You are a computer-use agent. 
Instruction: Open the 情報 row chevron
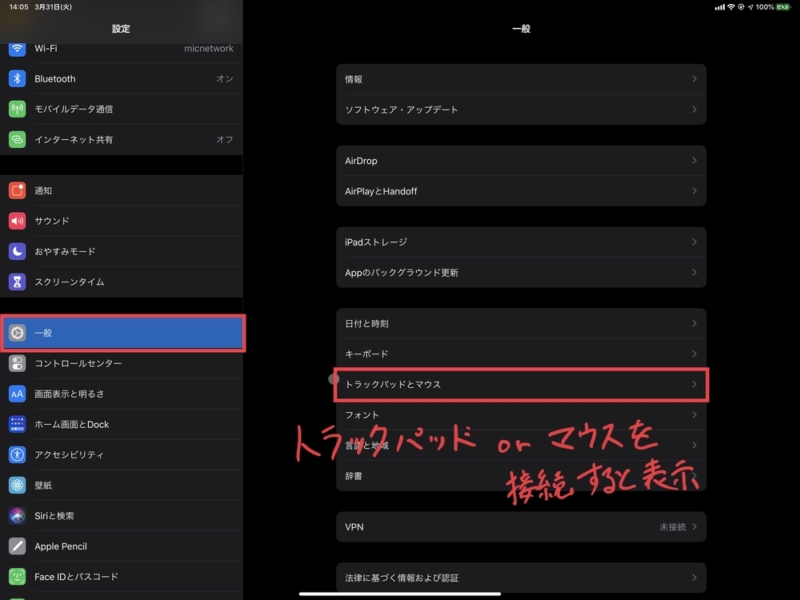(x=694, y=79)
